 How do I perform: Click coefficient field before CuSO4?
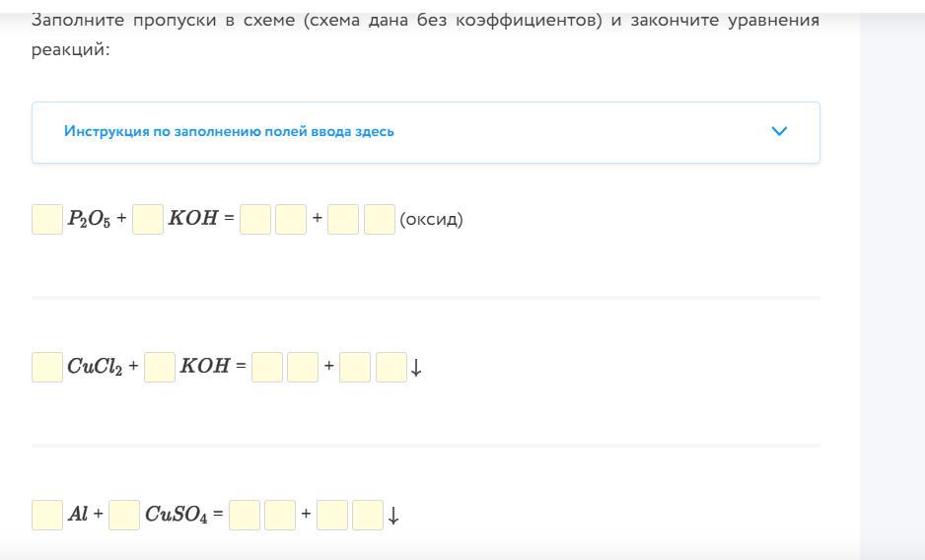(x=124, y=516)
